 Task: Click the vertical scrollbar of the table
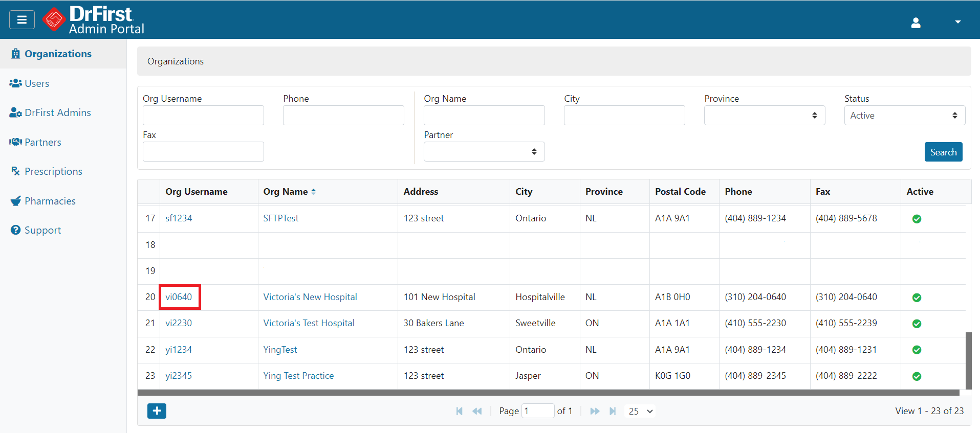968,360
